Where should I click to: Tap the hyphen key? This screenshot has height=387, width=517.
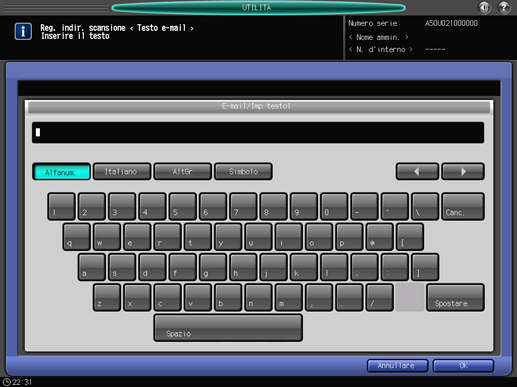coord(365,206)
